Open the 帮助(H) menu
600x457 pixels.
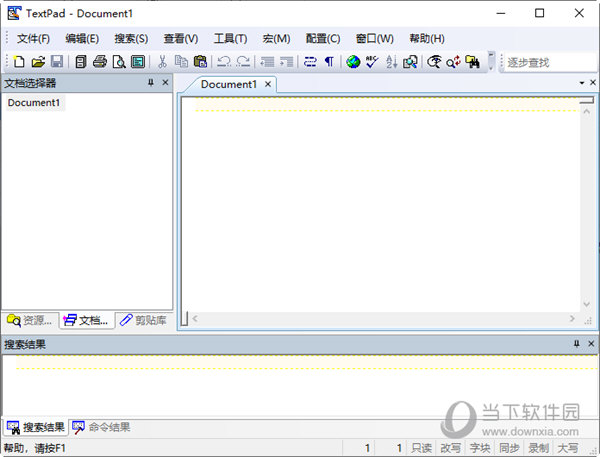tap(427, 38)
